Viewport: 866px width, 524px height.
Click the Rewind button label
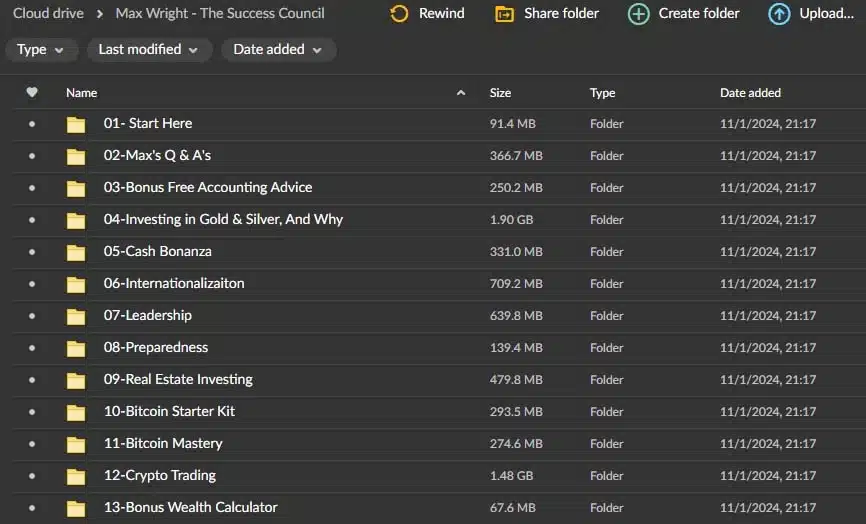click(442, 13)
